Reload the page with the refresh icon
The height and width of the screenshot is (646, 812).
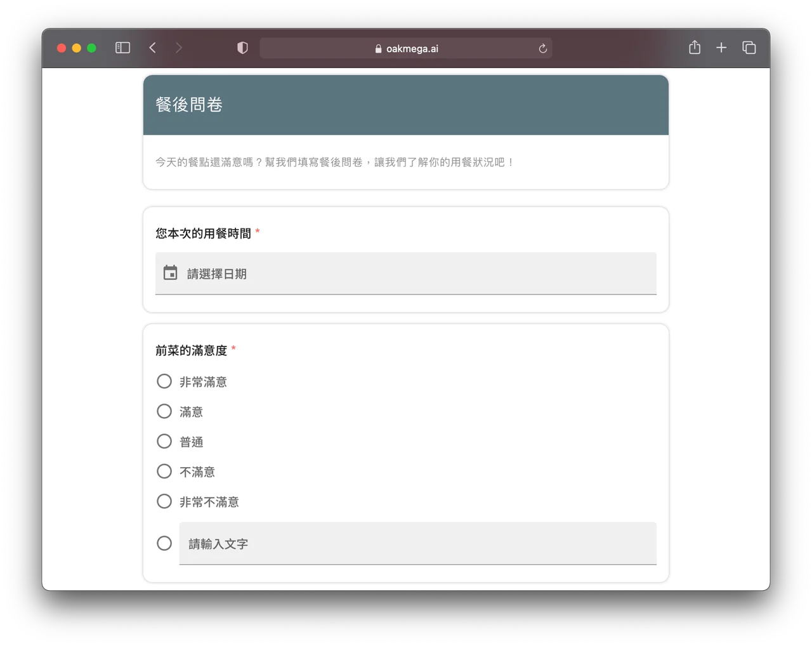click(x=543, y=48)
